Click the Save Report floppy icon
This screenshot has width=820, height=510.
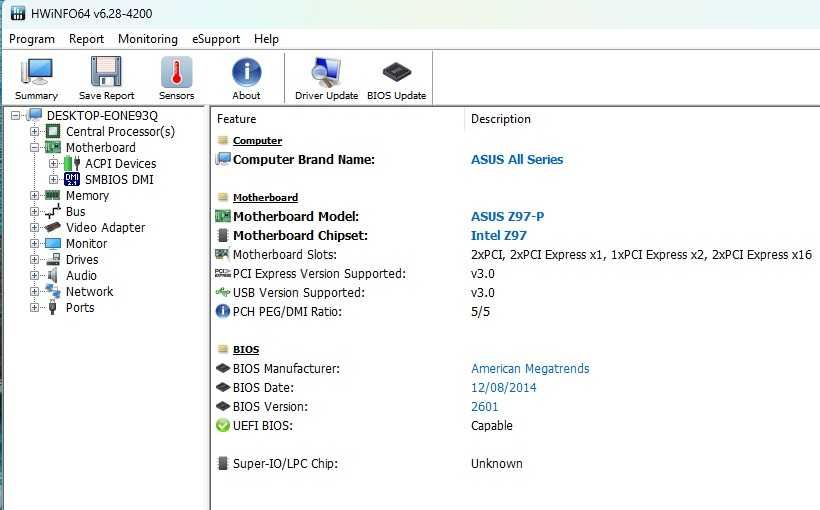click(x=106, y=72)
